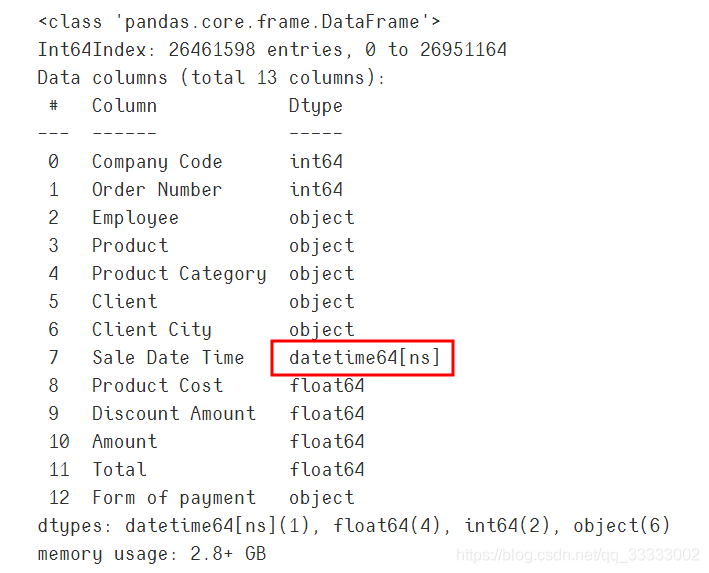This screenshot has height=573, width=709.
Task: Open the blog.csdn.net watermark link
Action: 578,555
